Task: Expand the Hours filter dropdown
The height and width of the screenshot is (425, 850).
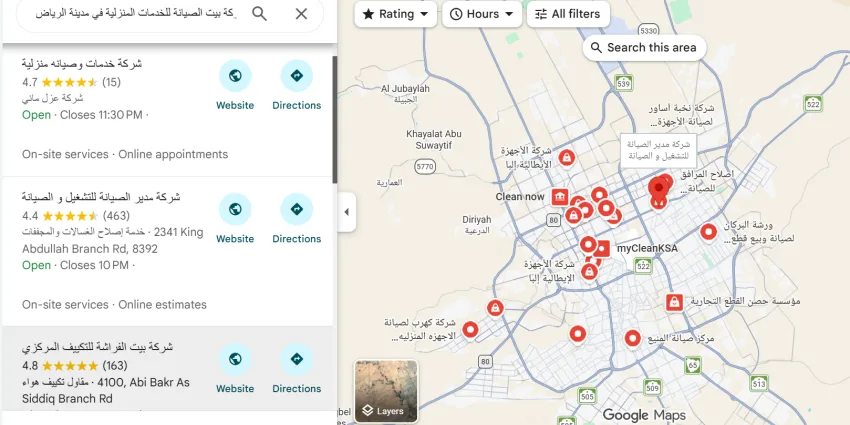Action: click(x=483, y=14)
